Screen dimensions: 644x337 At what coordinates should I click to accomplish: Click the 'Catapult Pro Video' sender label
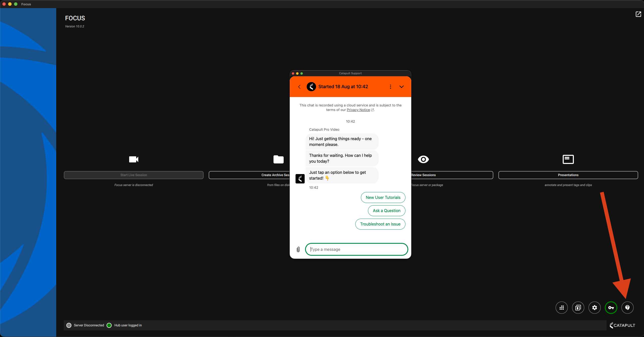[324, 129]
